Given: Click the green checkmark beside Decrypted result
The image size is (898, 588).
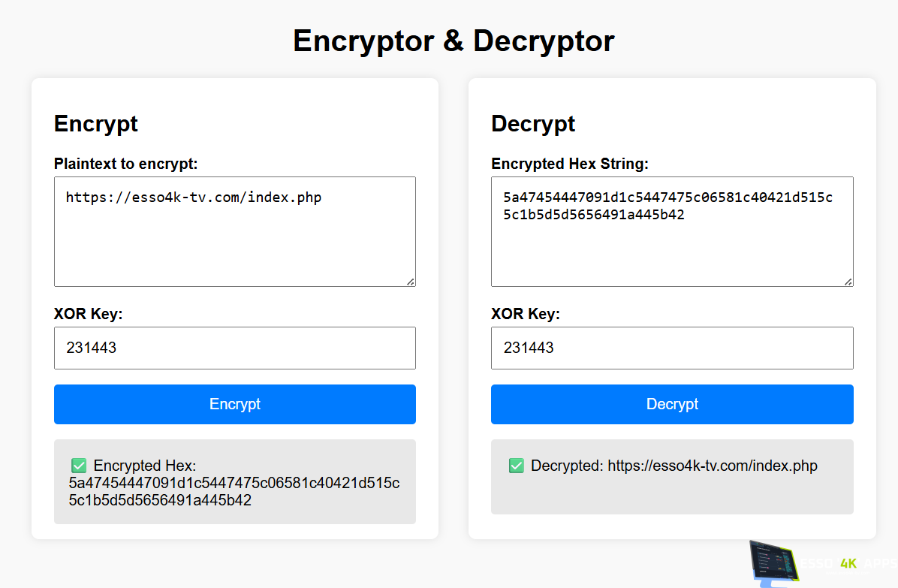Looking at the screenshot, I should (517, 466).
